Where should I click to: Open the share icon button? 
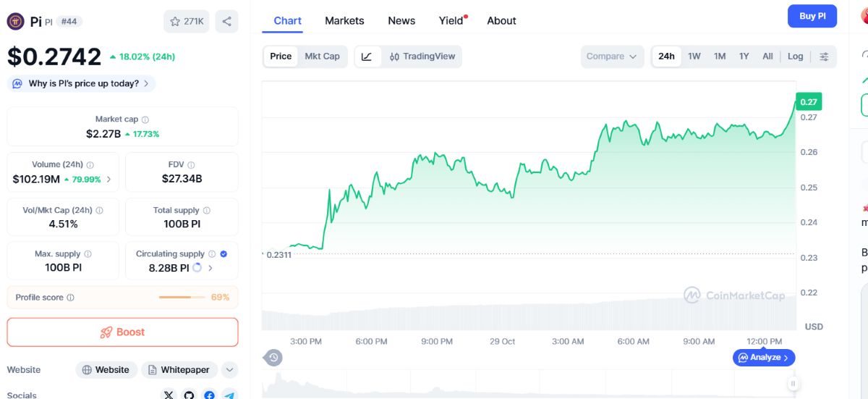pyautogui.click(x=226, y=21)
